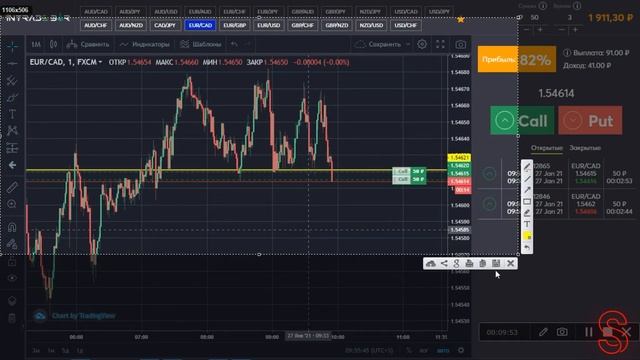Switch to the Открытые trades tab
Screen dimensions: 640x360
[x=547, y=148]
